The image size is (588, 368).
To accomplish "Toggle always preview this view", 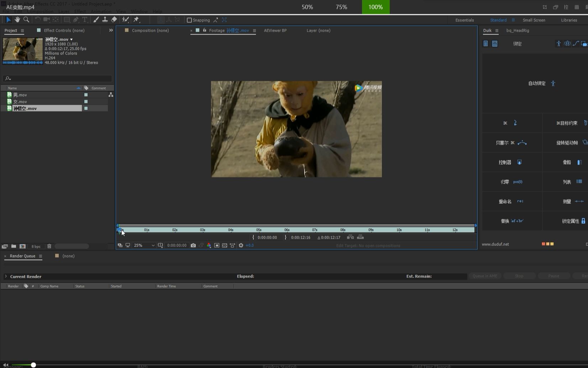I will (x=120, y=245).
